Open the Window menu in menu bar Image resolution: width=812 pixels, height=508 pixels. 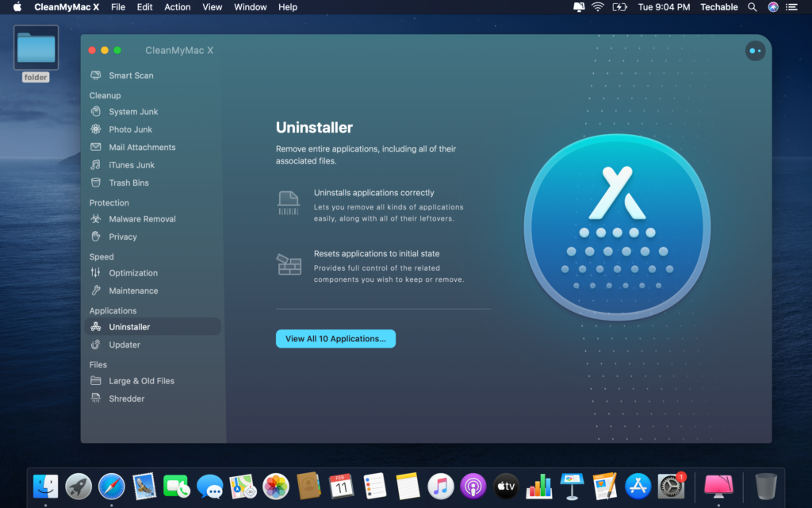(x=251, y=7)
